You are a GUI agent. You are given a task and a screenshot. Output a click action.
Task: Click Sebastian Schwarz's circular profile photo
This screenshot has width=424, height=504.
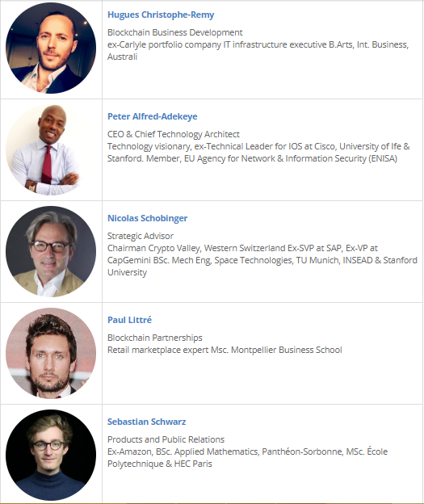(51, 456)
